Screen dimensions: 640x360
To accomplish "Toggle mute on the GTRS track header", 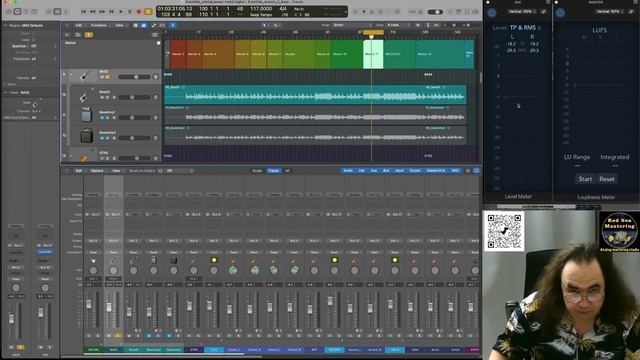I will tap(102, 158).
